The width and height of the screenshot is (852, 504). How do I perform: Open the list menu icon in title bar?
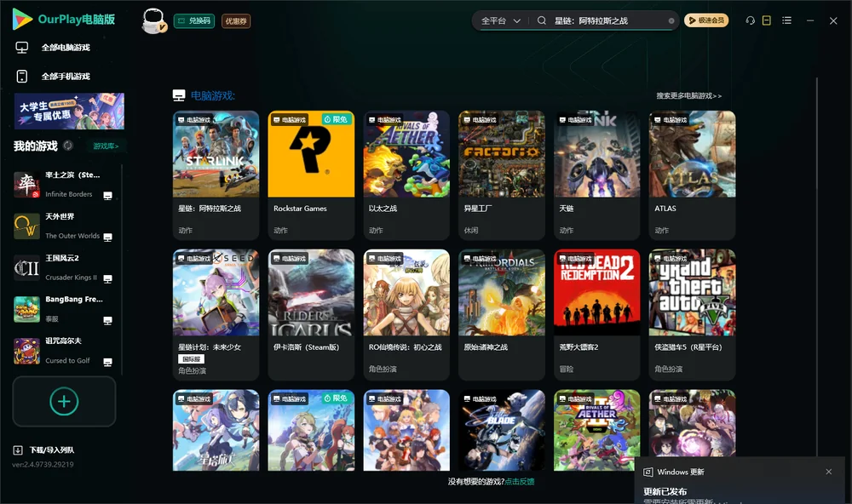786,20
